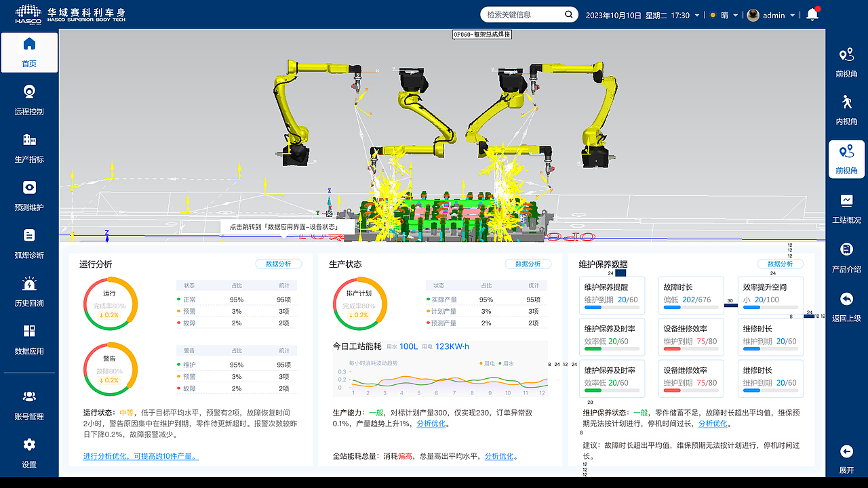868x488 pixels.
Task: Click the HASCO logo
Action: click(28, 14)
